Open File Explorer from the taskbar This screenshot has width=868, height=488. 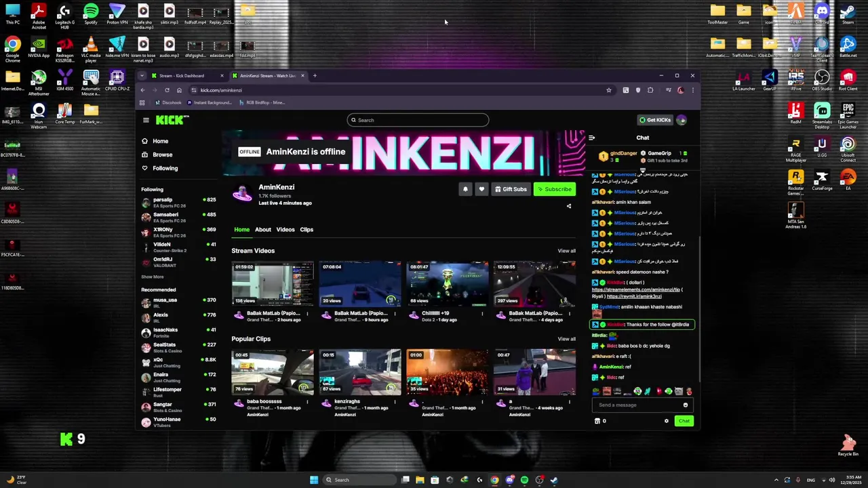tap(420, 480)
